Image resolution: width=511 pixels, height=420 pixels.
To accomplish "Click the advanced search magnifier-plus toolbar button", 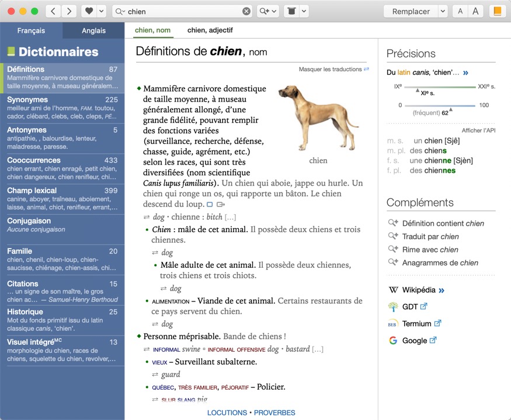I will point(267,12).
